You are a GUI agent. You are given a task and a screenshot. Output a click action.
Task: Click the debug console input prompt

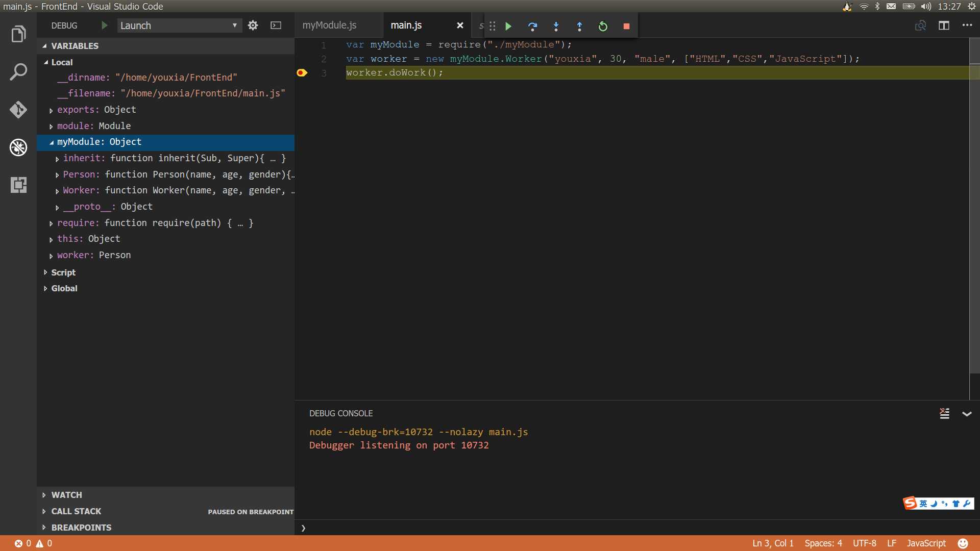637,528
